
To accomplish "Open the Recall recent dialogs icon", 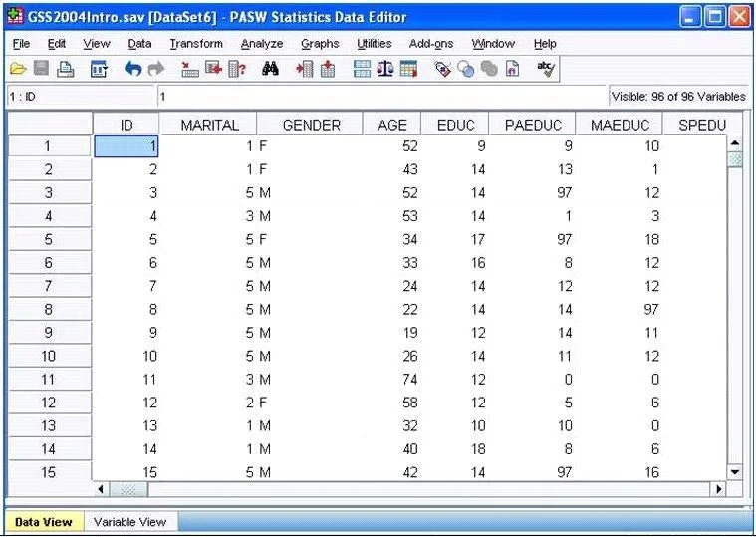I will [99, 69].
